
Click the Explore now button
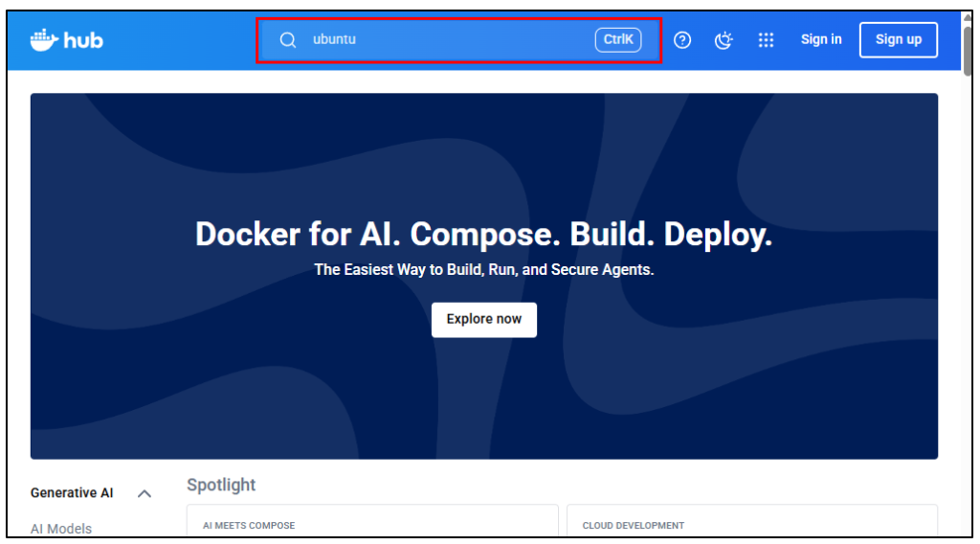483,319
